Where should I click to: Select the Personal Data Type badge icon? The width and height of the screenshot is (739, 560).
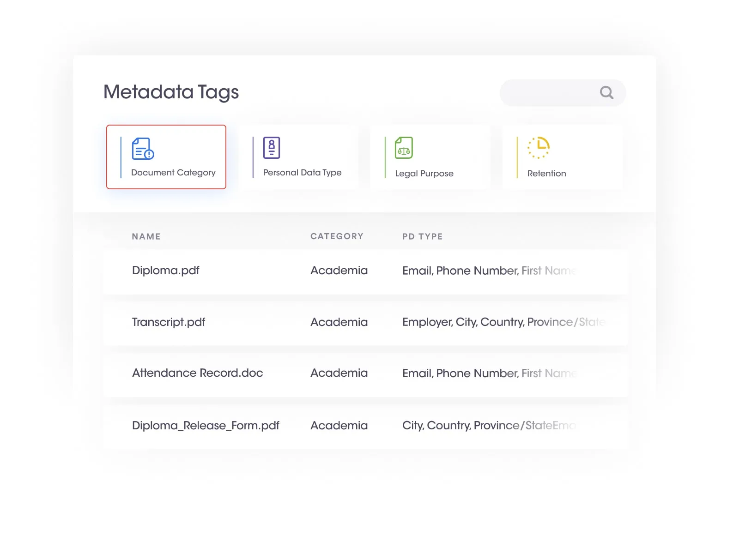point(272,147)
